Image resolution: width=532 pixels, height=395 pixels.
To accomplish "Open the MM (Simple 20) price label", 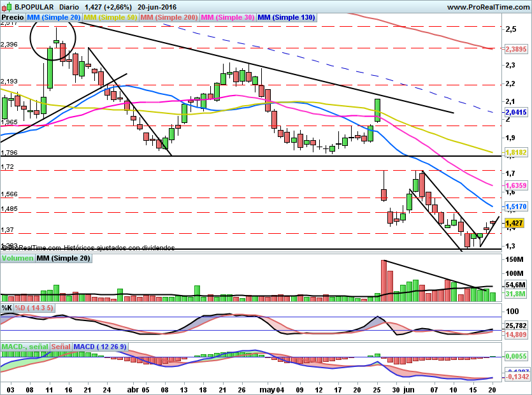I will click(x=54, y=17).
